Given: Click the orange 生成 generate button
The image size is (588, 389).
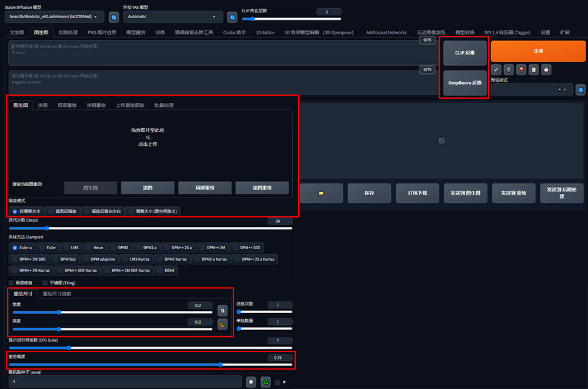Looking at the screenshot, I should click(x=537, y=51).
